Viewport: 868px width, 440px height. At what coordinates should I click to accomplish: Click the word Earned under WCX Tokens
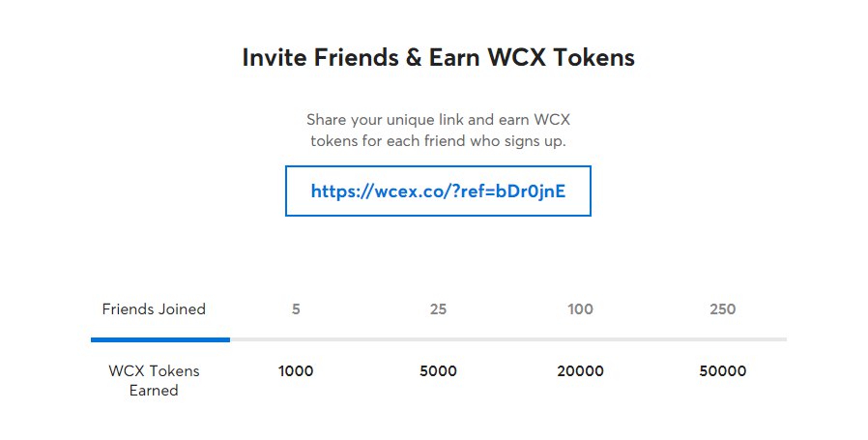pyautogui.click(x=154, y=390)
